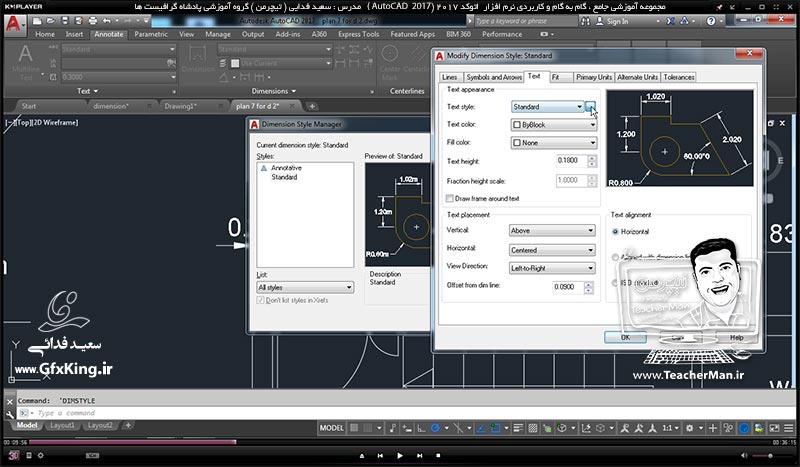Click the Open file icon in quick access toolbar
This screenshot has width=800, height=467.
point(51,21)
